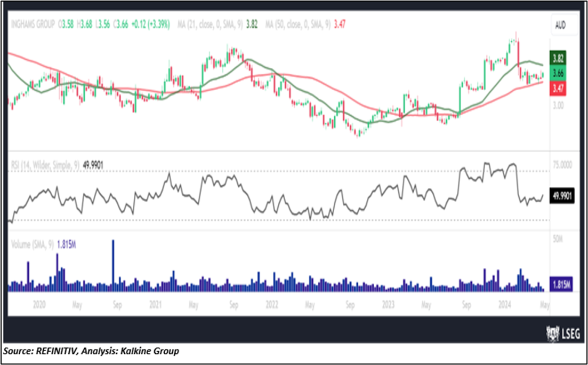Image resolution: width=588 pixels, height=365 pixels.
Task: Click the 3.00 price axis label
Action: [x=558, y=106]
